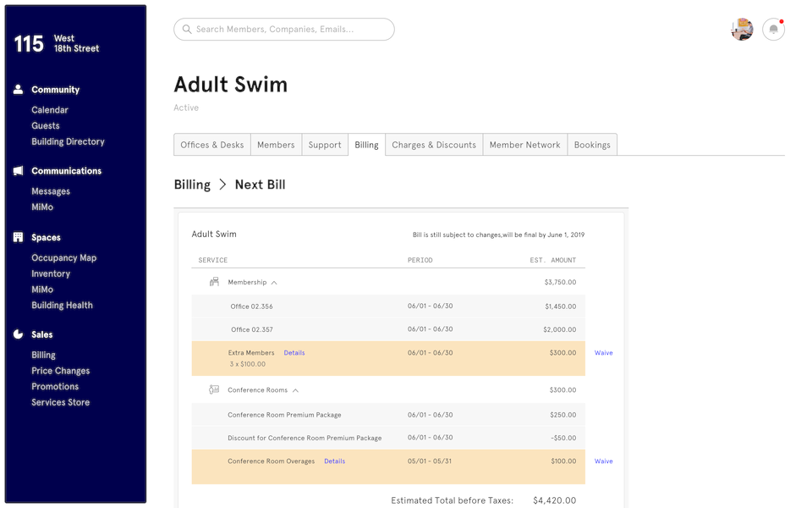Viewport: 812px width, 508px height.
Task: Select the Office 02.356 row
Action: coord(388,306)
